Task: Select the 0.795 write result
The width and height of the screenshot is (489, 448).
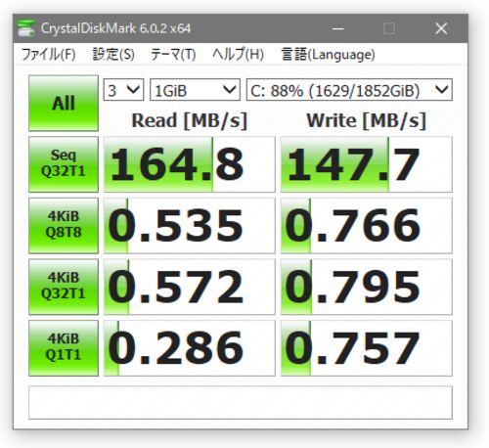Action: [367, 287]
